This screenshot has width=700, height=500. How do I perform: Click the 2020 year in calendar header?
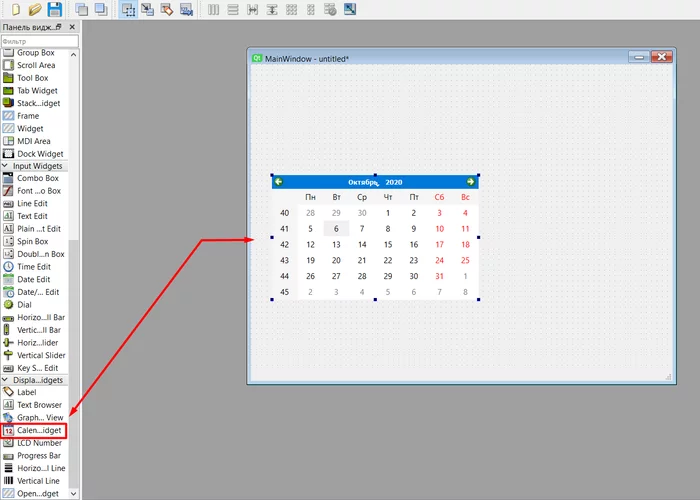pos(394,182)
